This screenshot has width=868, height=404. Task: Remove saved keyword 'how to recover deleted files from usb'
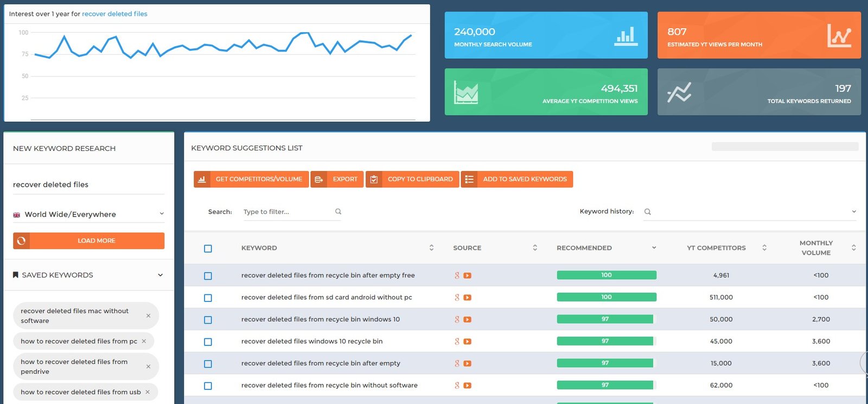tap(148, 392)
